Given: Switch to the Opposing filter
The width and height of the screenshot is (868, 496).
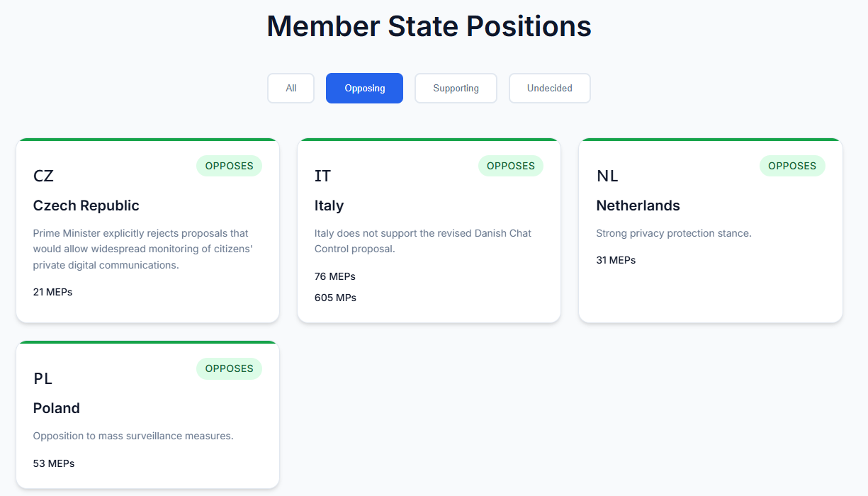Looking at the screenshot, I should tap(364, 89).
